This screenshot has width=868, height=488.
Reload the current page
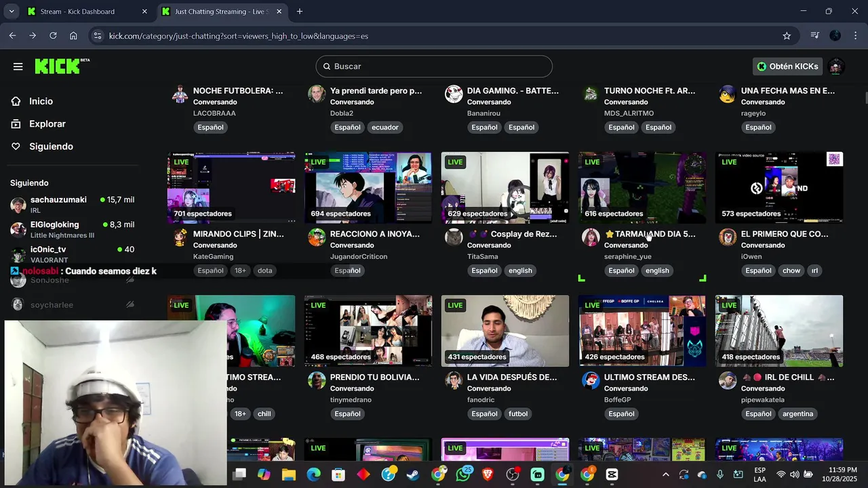tap(53, 36)
